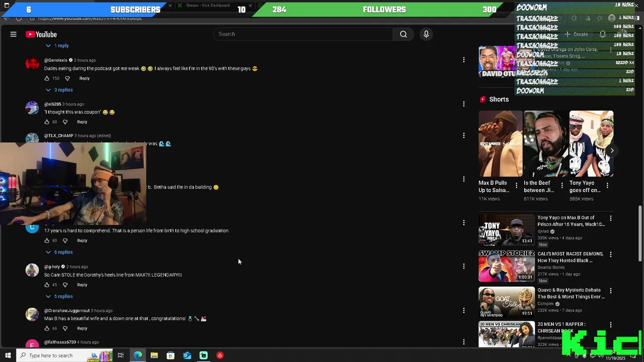Expand '5 replies' under @g-holy comment
Viewport: 644px width, 362px height.
pos(59,297)
